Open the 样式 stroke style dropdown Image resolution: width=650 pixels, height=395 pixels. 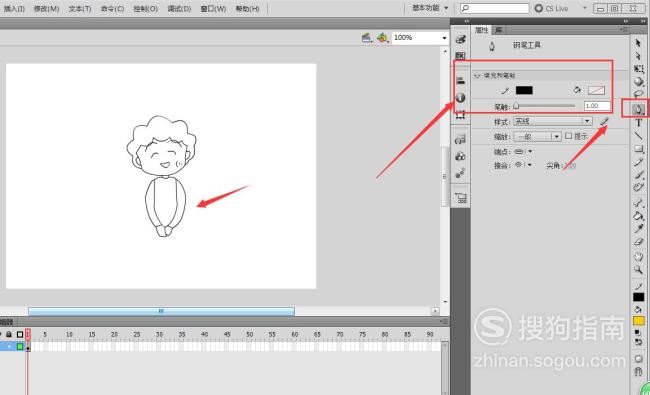[x=553, y=121]
